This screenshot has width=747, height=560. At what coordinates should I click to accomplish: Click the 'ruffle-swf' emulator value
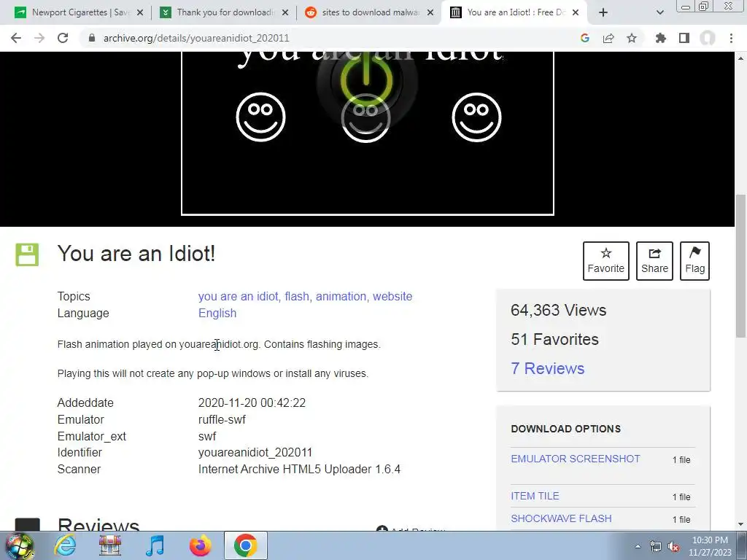222,419
